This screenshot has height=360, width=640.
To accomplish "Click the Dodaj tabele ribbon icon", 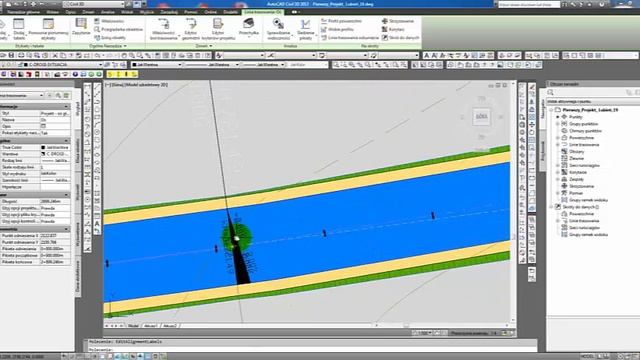I will click(19, 29).
